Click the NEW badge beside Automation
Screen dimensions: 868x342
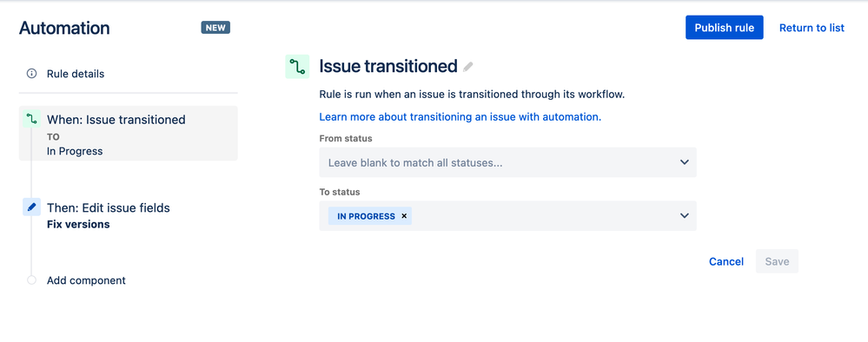pyautogui.click(x=215, y=28)
